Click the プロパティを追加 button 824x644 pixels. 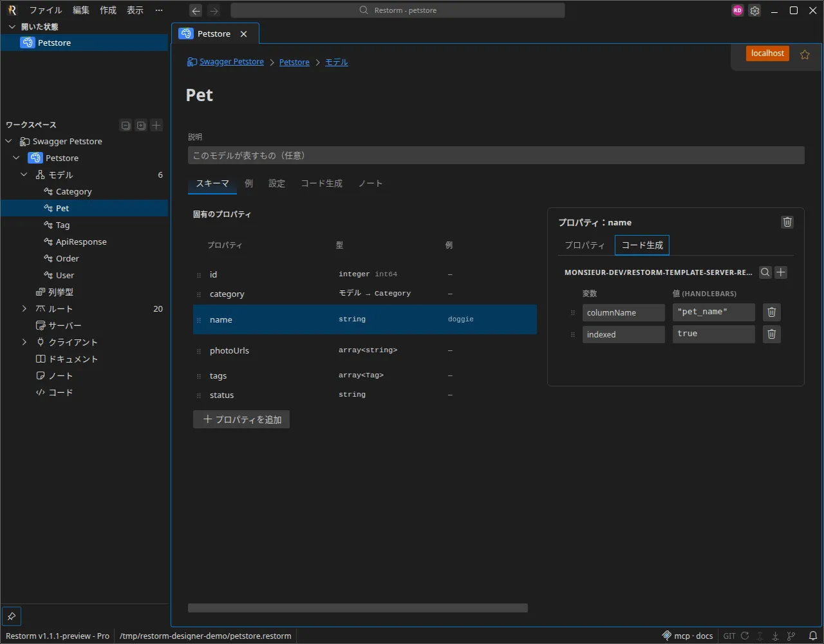coord(241,420)
